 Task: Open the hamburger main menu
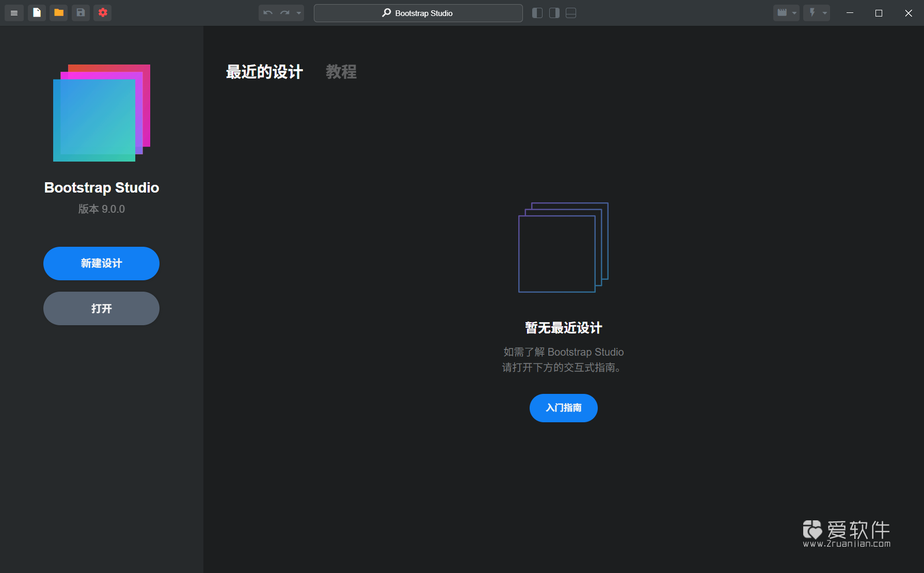click(x=14, y=13)
